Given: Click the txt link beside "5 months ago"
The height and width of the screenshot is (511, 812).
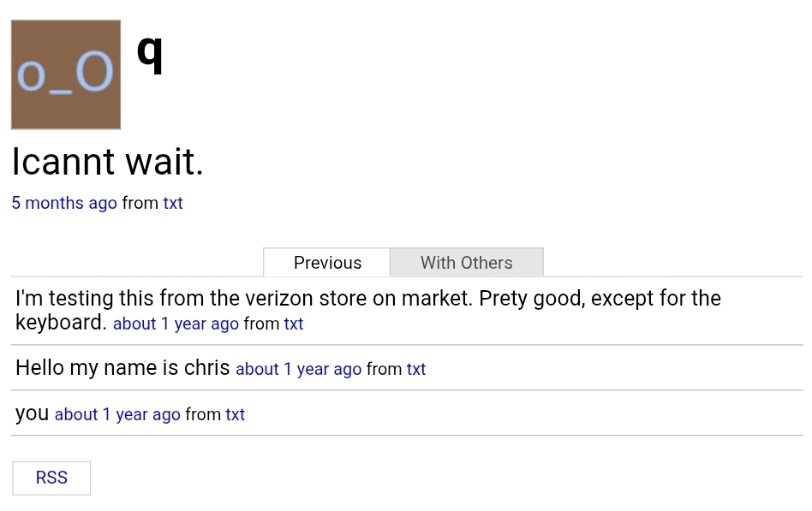Looking at the screenshot, I should [x=173, y=203].
